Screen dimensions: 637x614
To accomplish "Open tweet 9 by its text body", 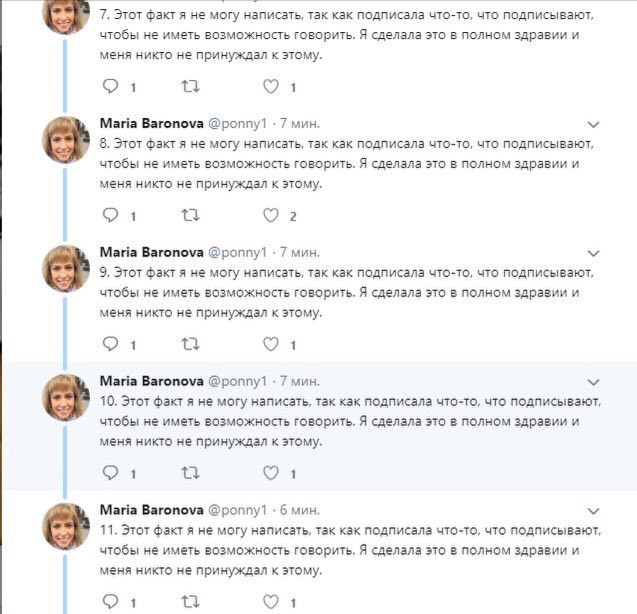I will point(347,293).
